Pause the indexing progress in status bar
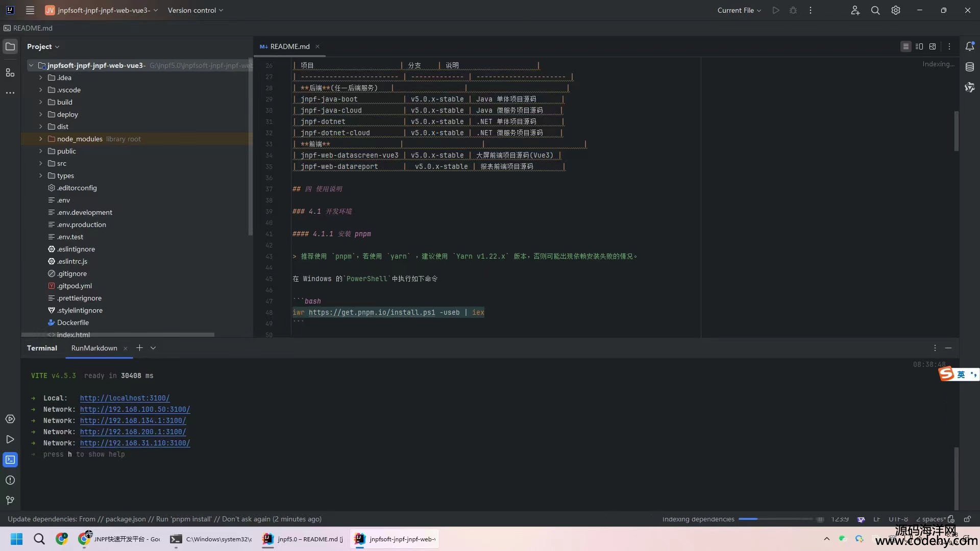 tap(820, 519)
